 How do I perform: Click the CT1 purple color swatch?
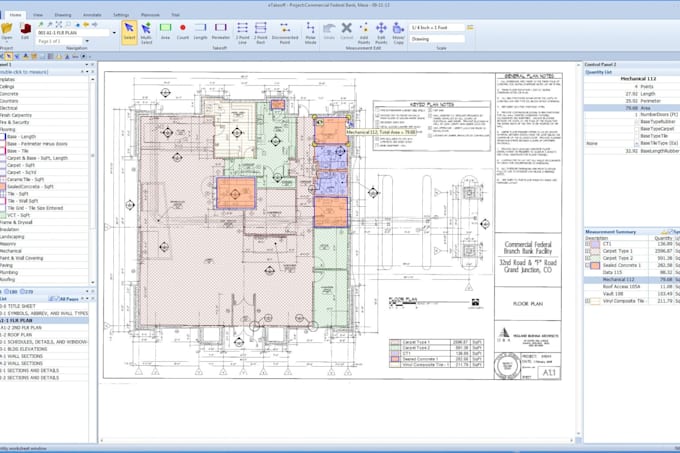(595, 244)
